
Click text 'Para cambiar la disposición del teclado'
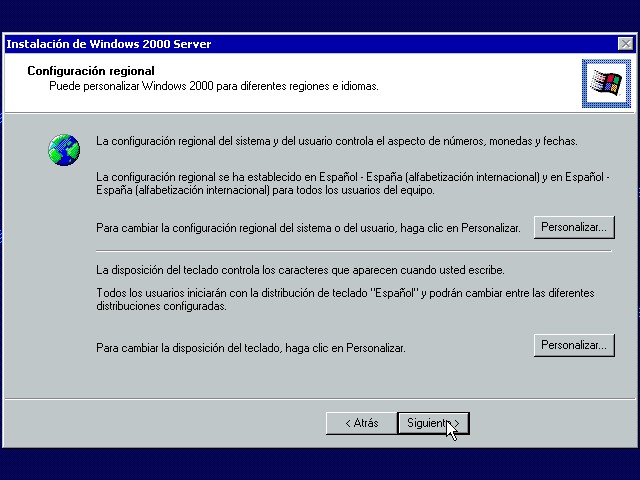pos(189,348)
